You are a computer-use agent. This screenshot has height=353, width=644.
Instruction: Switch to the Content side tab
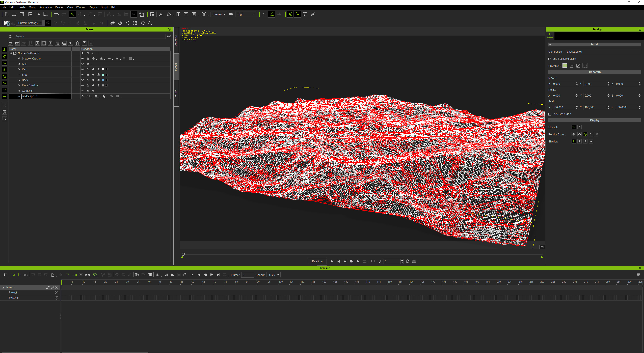[176, 40]
